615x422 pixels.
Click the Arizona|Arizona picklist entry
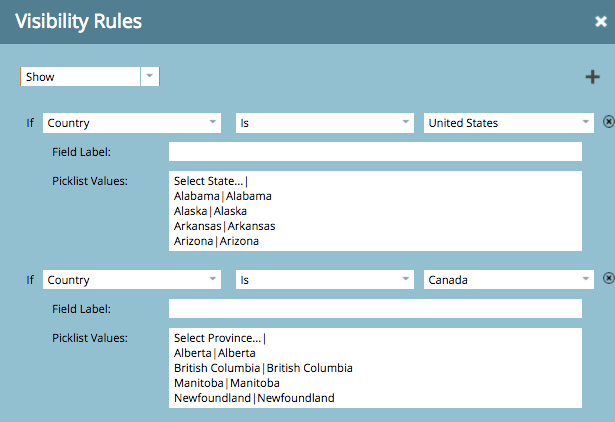pyautogui.click(x=216, y=241)
